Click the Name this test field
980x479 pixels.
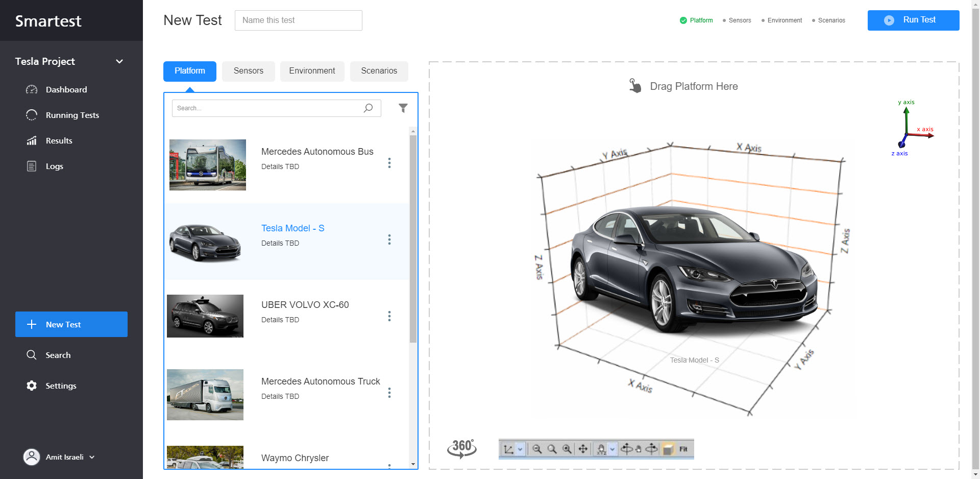[x=299, y=20]
